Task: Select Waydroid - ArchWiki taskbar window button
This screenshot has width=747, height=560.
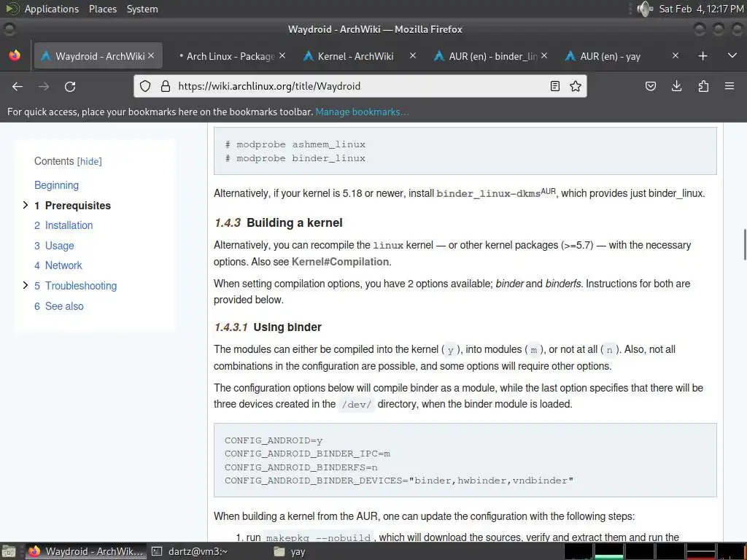Action: pos(86,551)
